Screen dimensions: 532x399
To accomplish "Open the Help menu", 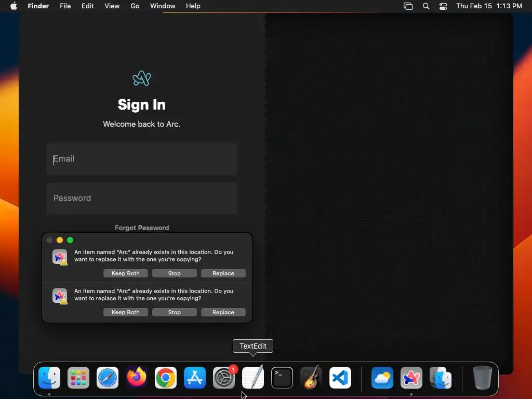I will [x=193, y=6].
